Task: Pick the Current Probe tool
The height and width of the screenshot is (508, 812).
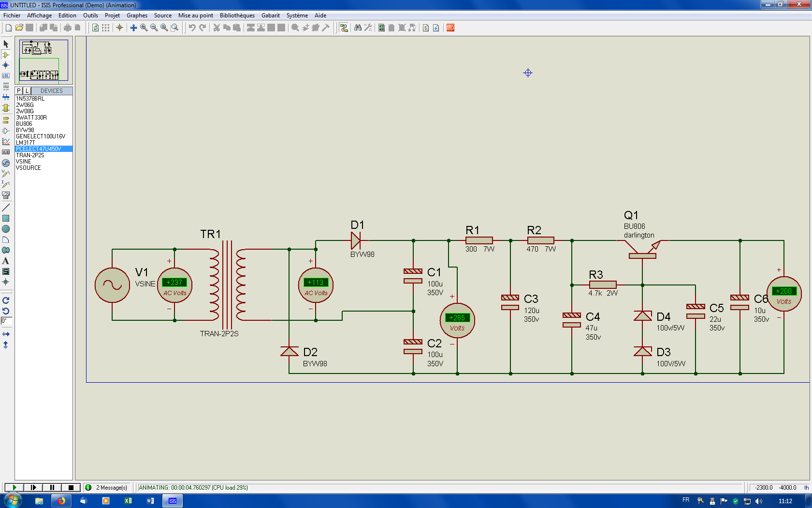Action: click(x=6, y=184)
